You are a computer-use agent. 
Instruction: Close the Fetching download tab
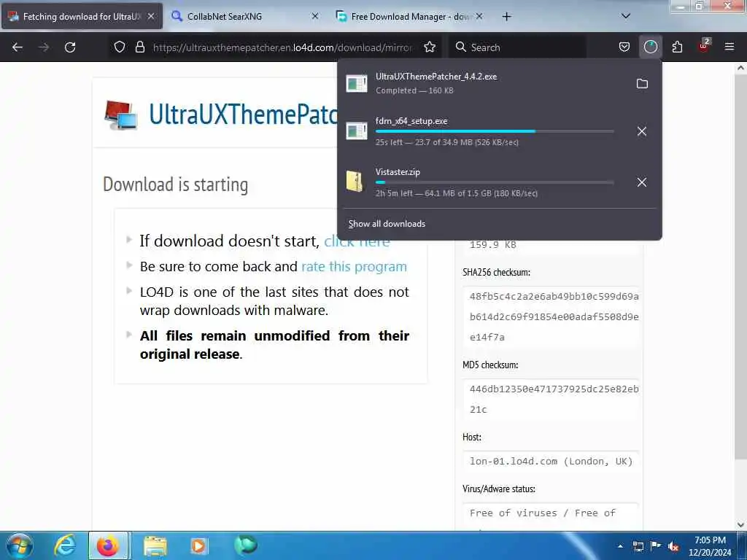[151, 16]
